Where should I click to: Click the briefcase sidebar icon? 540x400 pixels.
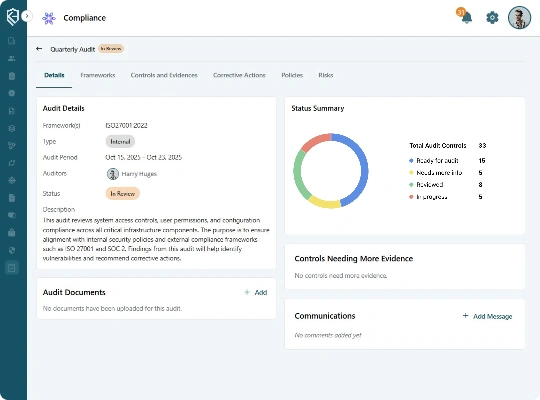(x=12, y=233)
